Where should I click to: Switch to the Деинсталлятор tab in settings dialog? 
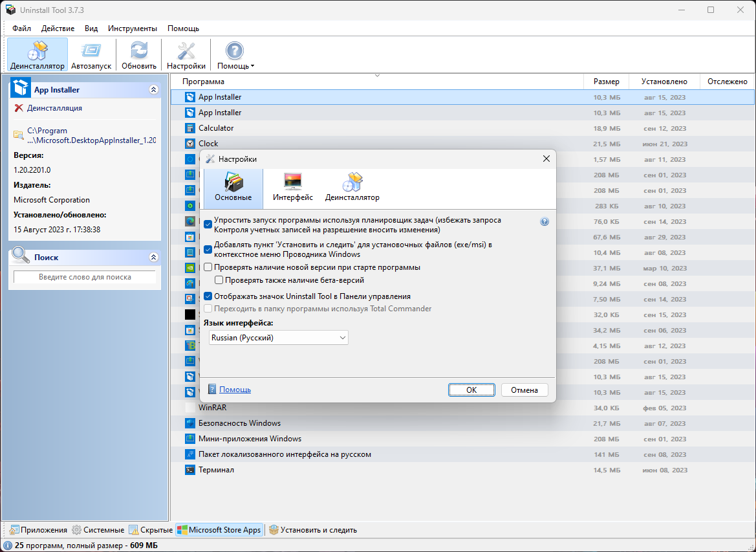(x=352, y=188)
